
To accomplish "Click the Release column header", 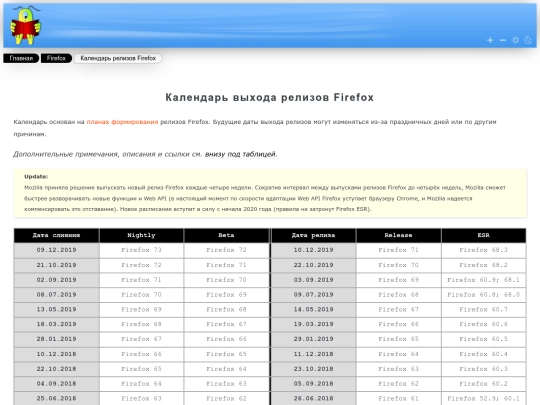I will click(398, 236).
